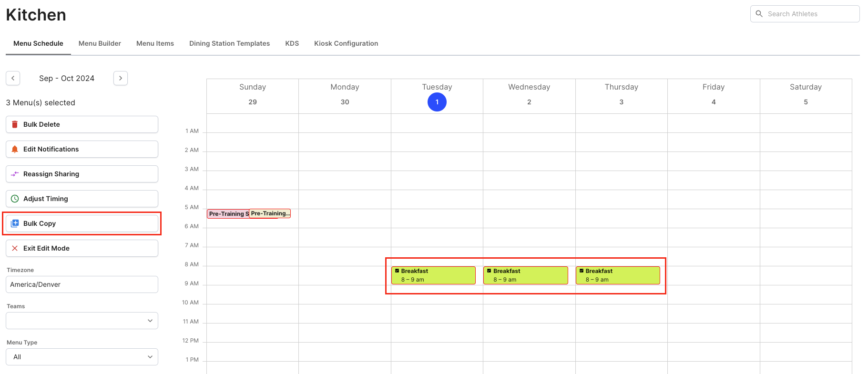
Task: Advance to next week with right chevron
Action: click(121, 78)
